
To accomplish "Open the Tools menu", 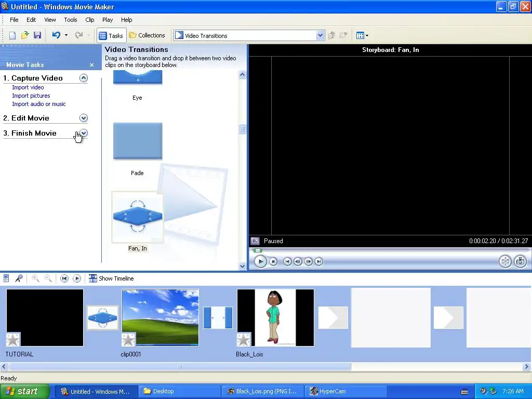I will tap(71, 20).
